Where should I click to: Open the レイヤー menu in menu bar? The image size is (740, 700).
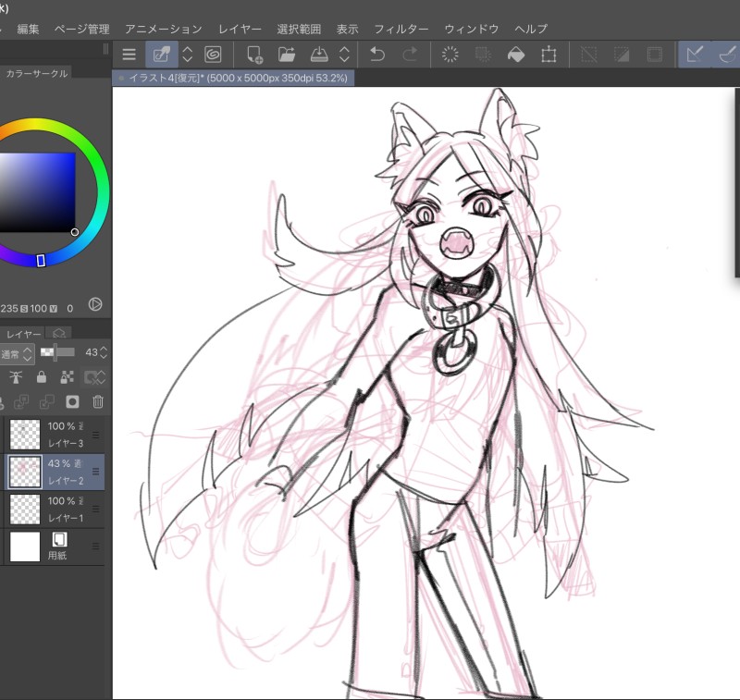coord(240,30)
